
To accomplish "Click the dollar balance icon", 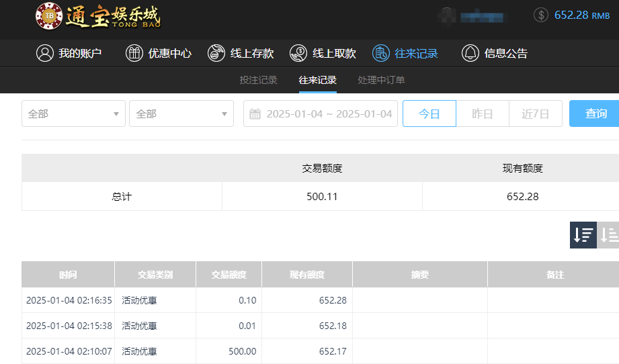I will 541,15.
